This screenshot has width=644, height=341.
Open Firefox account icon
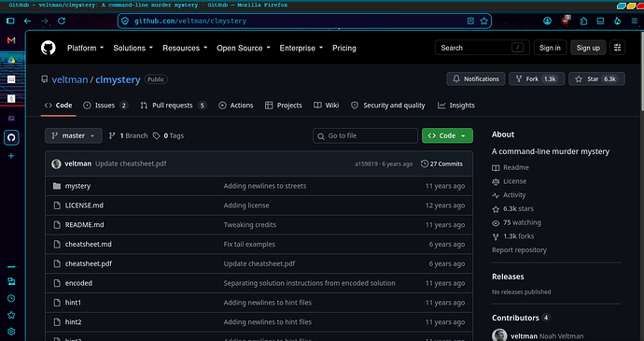(x=548, y=21)
